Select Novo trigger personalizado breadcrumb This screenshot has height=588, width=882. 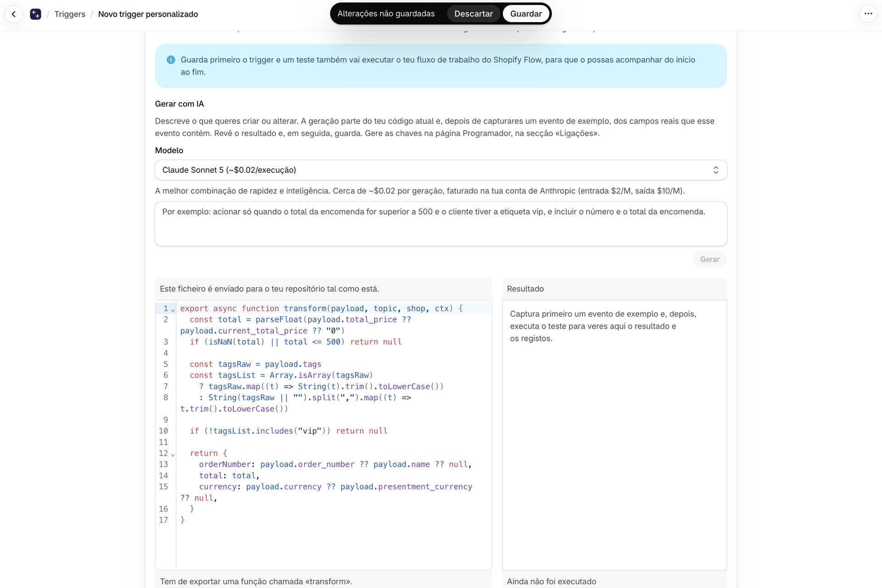click(148, 14)
